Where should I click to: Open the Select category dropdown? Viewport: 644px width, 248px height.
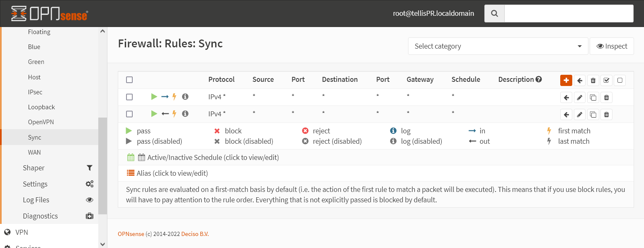tap(497, 46)
